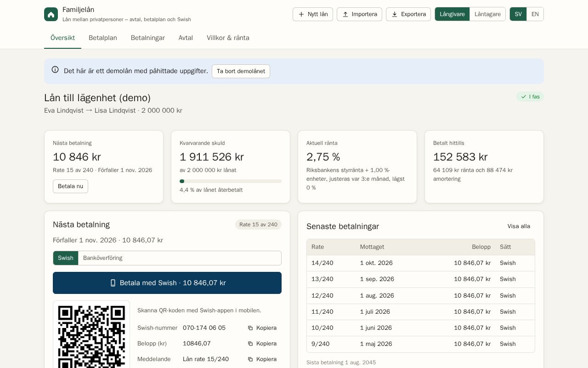Screen dimensions: 588x368
Task: Open the Översikt tab
Action: tap(62, 38)
